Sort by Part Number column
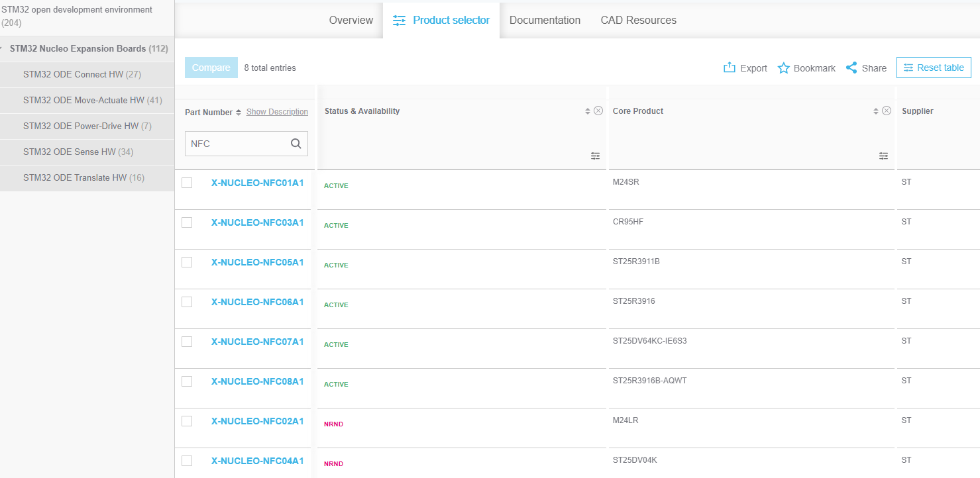 239,113
